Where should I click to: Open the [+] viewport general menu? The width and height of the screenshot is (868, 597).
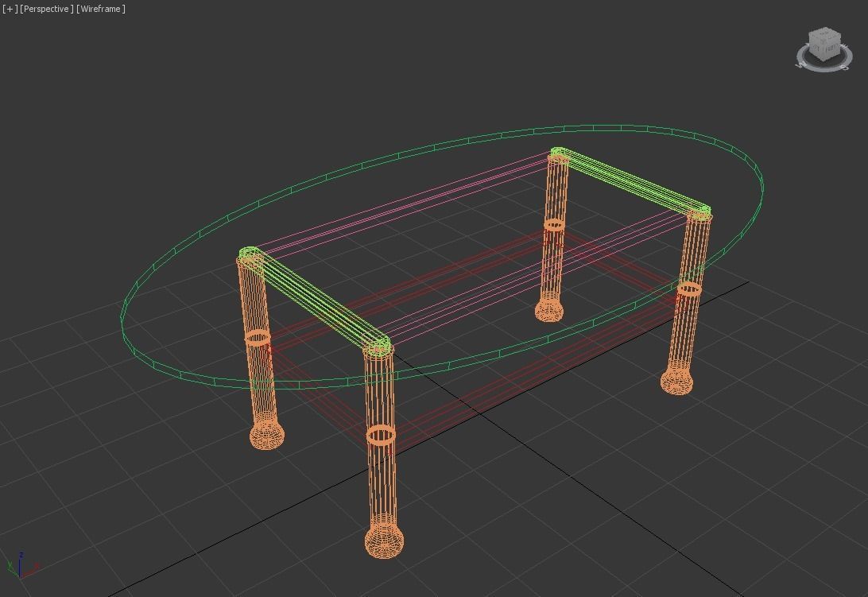(10, 9)
